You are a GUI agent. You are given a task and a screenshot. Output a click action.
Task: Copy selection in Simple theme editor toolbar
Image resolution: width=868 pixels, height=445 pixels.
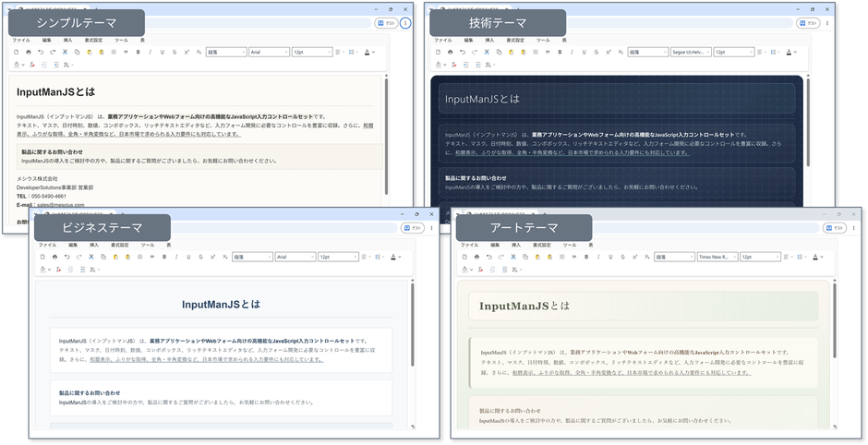pos(77,52)
